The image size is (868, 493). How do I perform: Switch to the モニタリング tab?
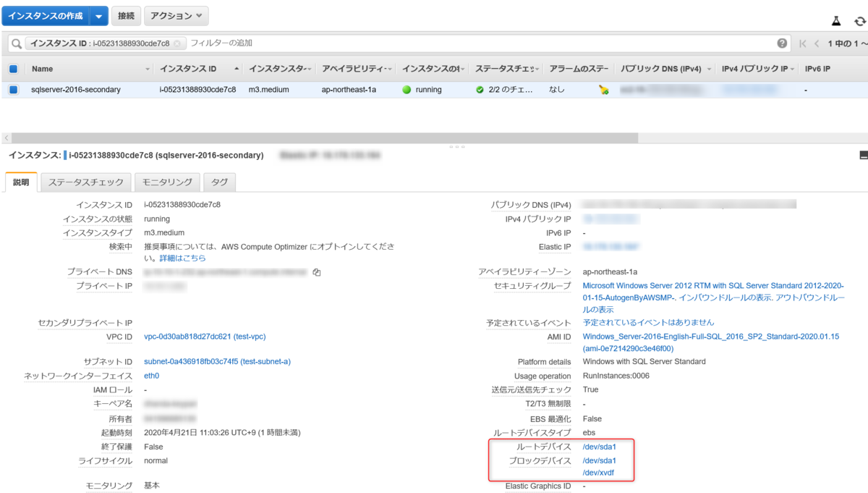coord(167,182)
